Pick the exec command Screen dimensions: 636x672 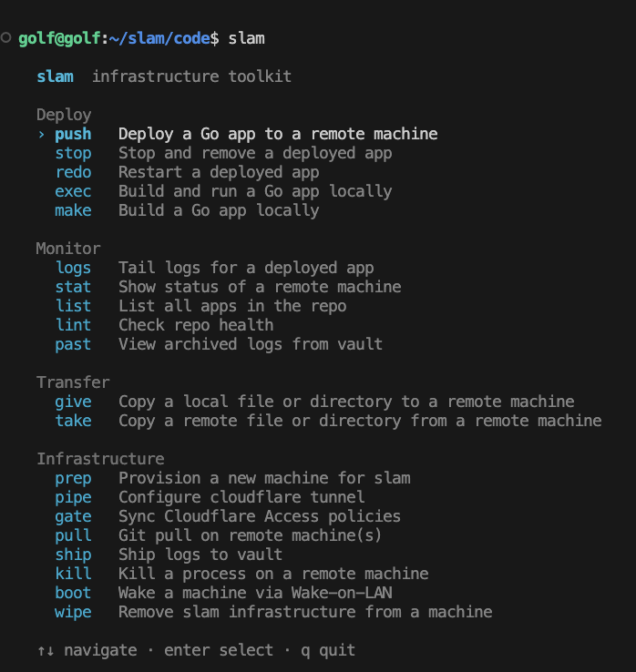coord(73,191)
